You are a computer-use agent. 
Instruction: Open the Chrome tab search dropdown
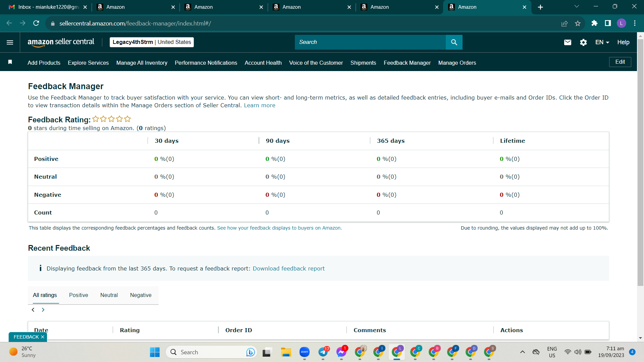577,6
